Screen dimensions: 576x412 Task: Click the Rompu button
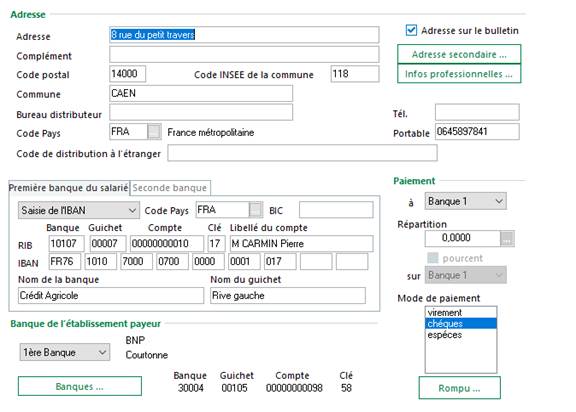(x=459, y=388)
